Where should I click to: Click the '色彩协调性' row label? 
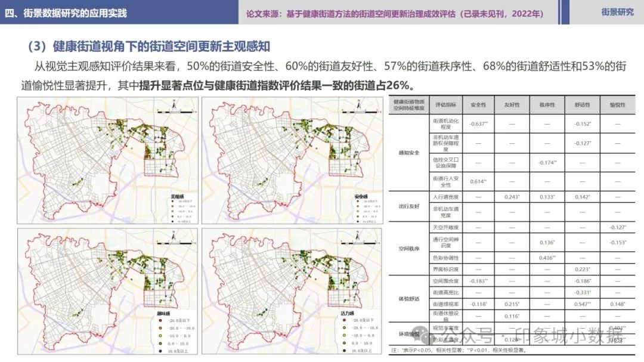(x=445, y=258)
